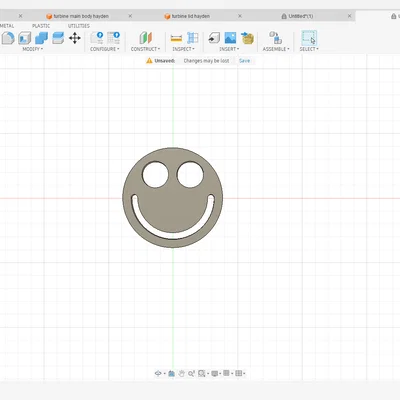
Task: Switch to turbine lid hayden tab
Action: [187, 16]
